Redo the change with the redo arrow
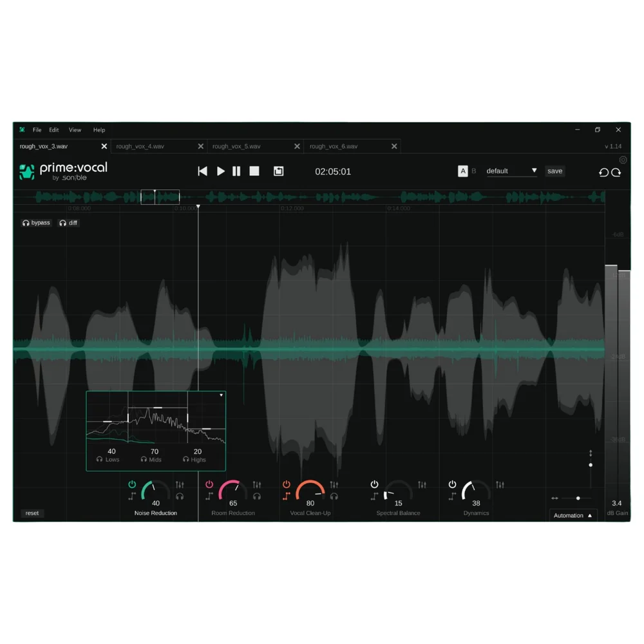 tap(616, 173)
